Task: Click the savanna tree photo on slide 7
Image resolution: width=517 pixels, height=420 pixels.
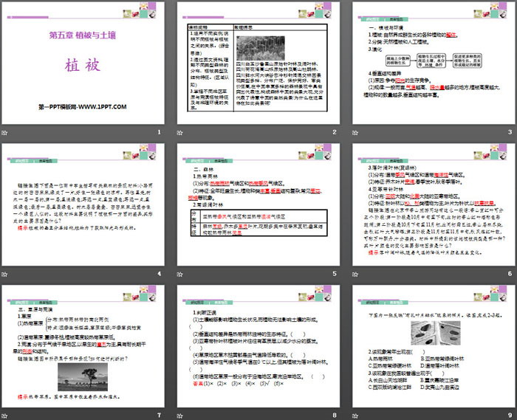Action: pos(83,377)
